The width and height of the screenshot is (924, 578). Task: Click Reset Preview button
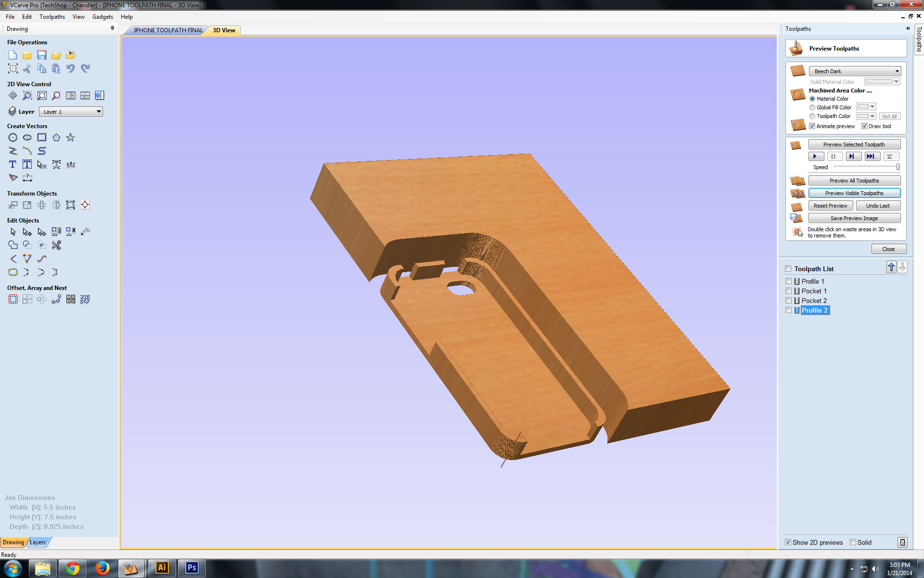tap(830, 205)
